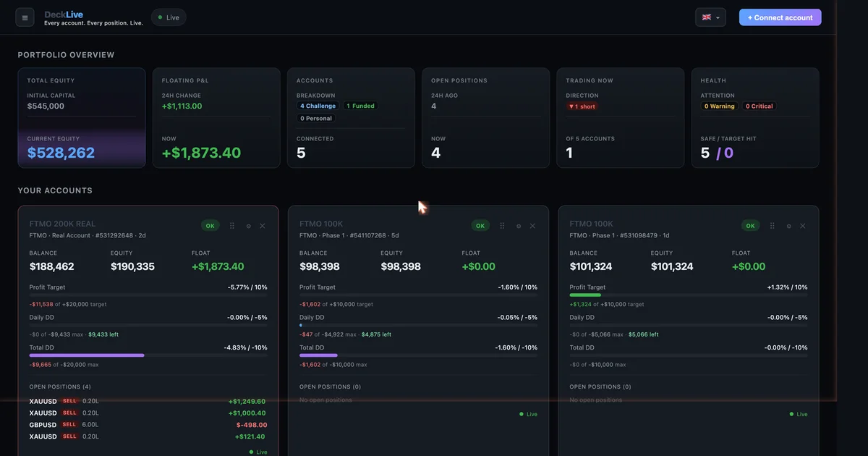868x456 pixels.
Task: Click the 1 Funded badge
Action: click(x=360, y=106)
